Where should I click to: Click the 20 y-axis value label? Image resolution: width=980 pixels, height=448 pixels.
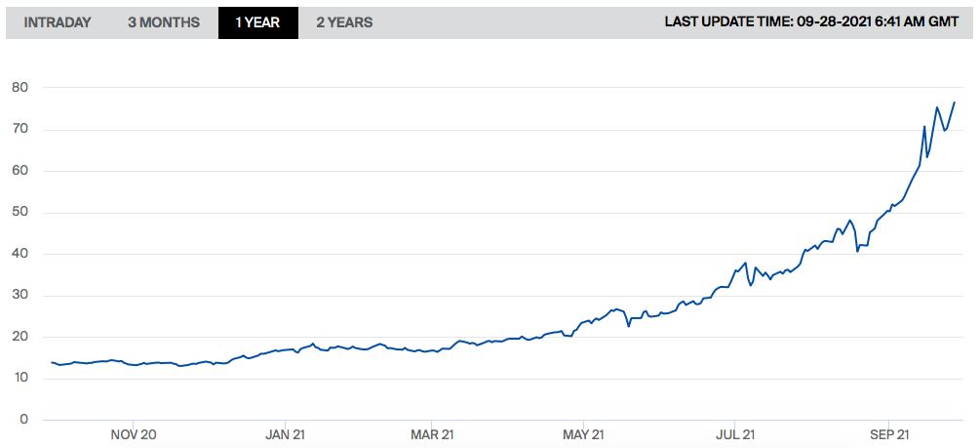(x=20, y=337)
